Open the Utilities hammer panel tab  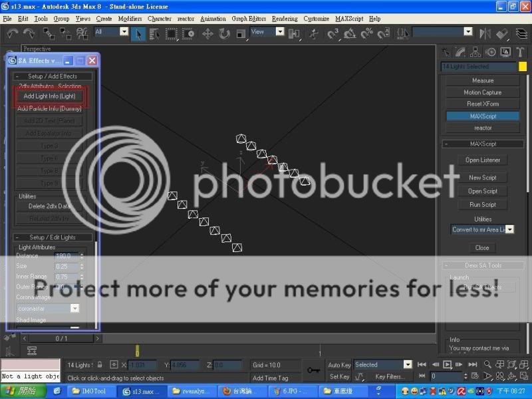[x=519, y=52]
